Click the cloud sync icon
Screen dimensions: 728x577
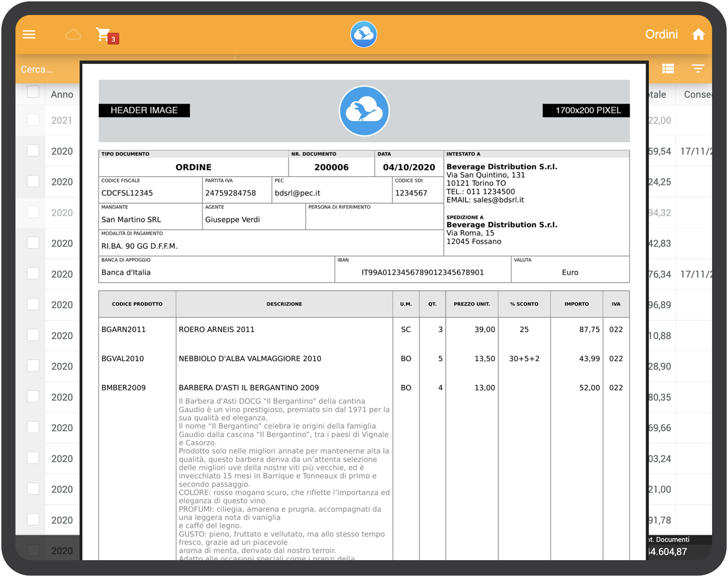[x=73, y=35]
